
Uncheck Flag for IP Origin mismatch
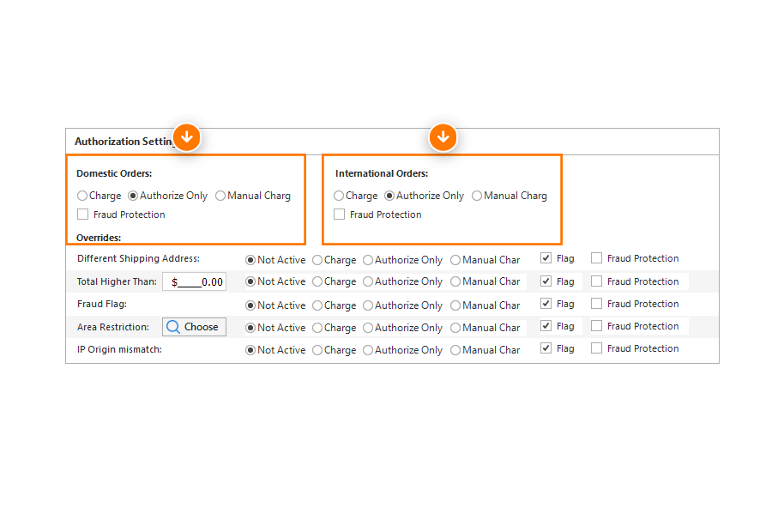pos(546,348)
